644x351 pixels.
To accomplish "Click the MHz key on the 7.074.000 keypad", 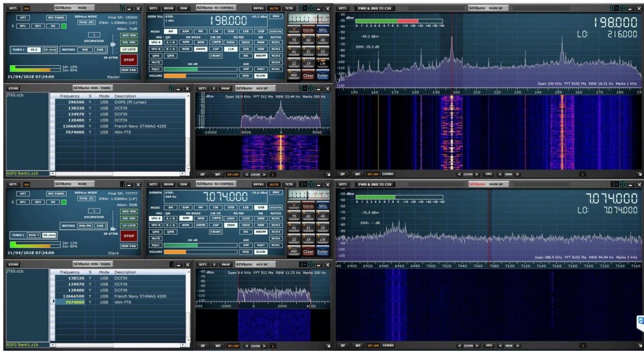I will pyautogui.click(x=323, y=206).
